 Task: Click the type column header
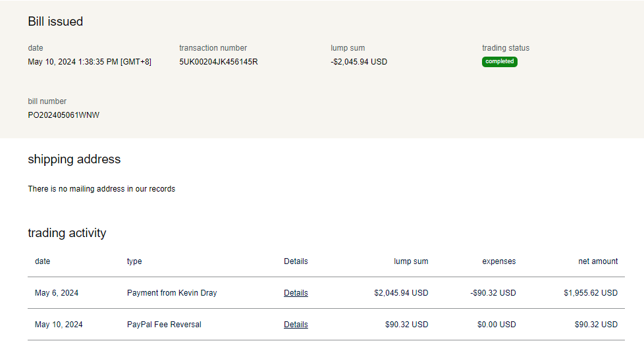coord(134,261)
